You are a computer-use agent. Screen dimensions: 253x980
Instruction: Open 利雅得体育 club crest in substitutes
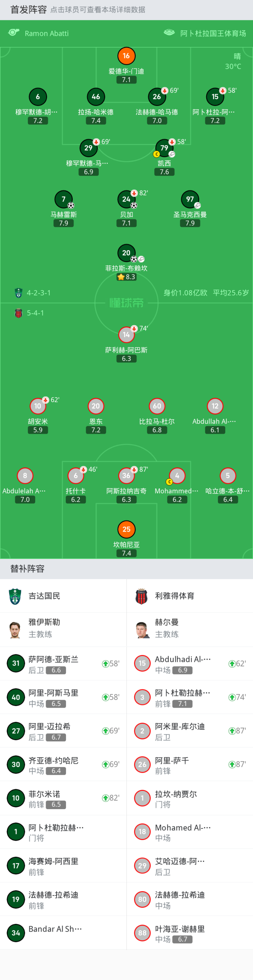click(x=142, y=596)
